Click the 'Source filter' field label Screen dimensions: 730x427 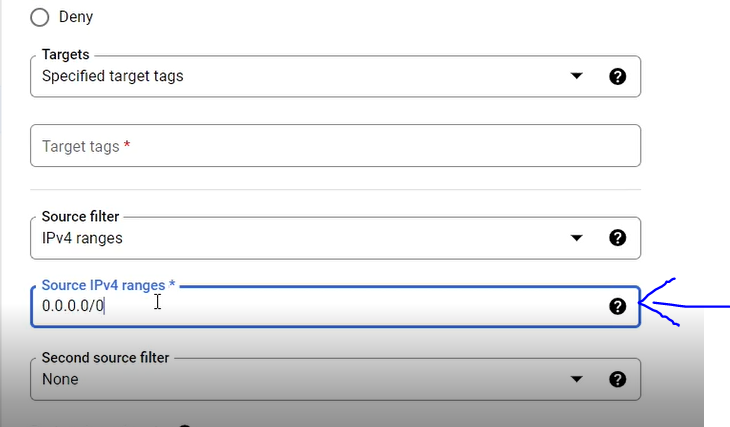point(81,217)
